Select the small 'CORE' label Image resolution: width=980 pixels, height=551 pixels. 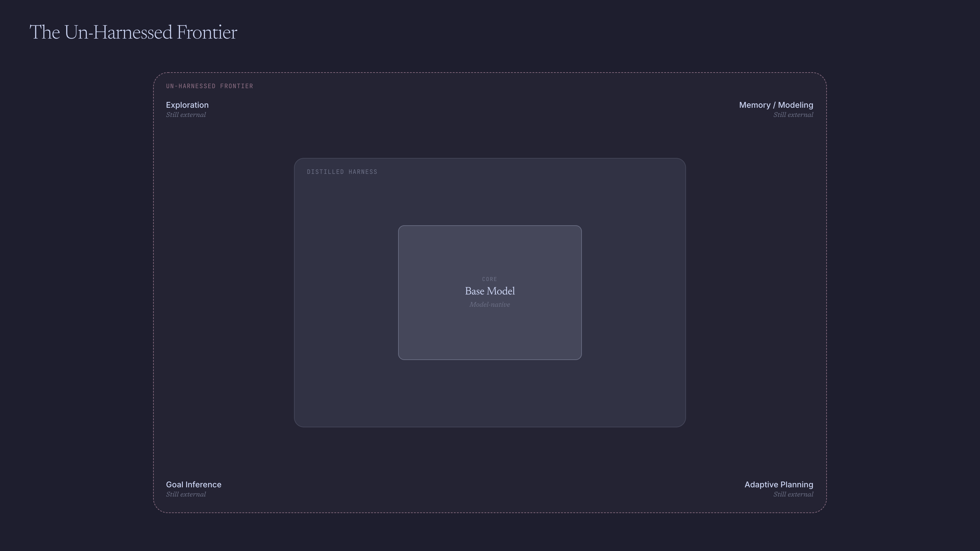point(489,279)
